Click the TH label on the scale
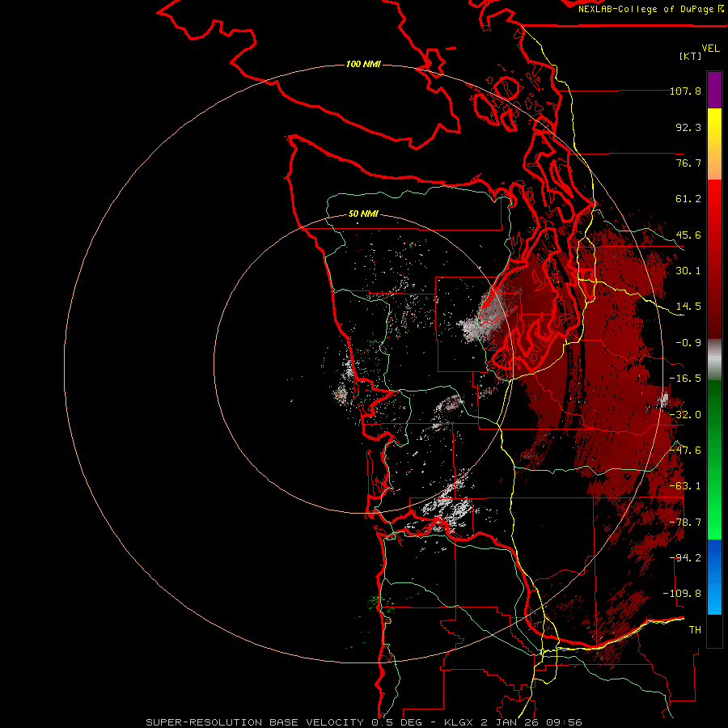Screen dimensions: 728x728 click(x=695, y=630)
